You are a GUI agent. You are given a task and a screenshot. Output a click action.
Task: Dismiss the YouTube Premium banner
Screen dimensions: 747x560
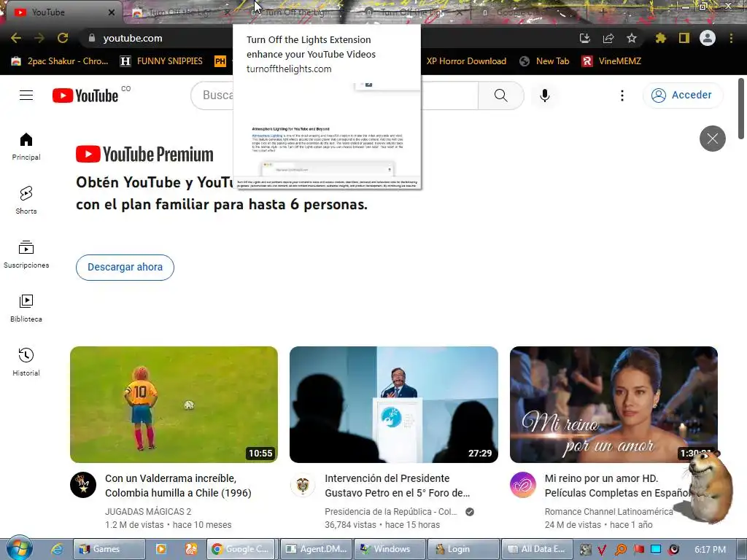(712, 139)
